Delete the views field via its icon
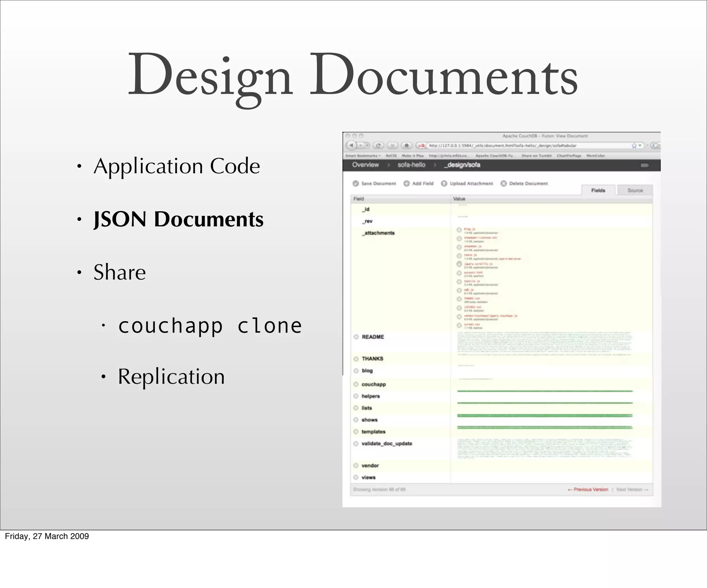The width and height of the screenshot is (707, 588). tap(356, 477)
